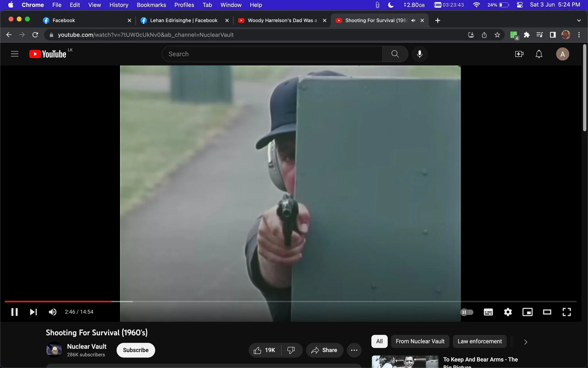The image size is (588, 368).
Task: Open video settings gear
Action: (x=508, y=312)
